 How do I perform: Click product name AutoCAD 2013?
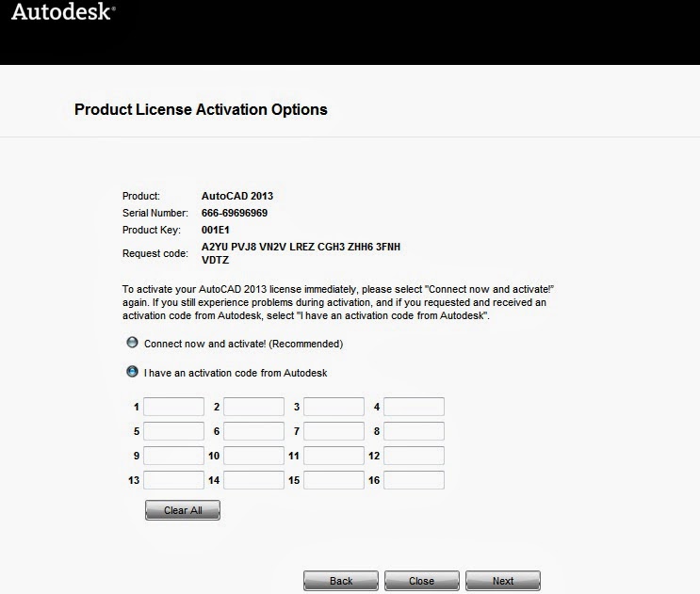(x=237, y=196)
